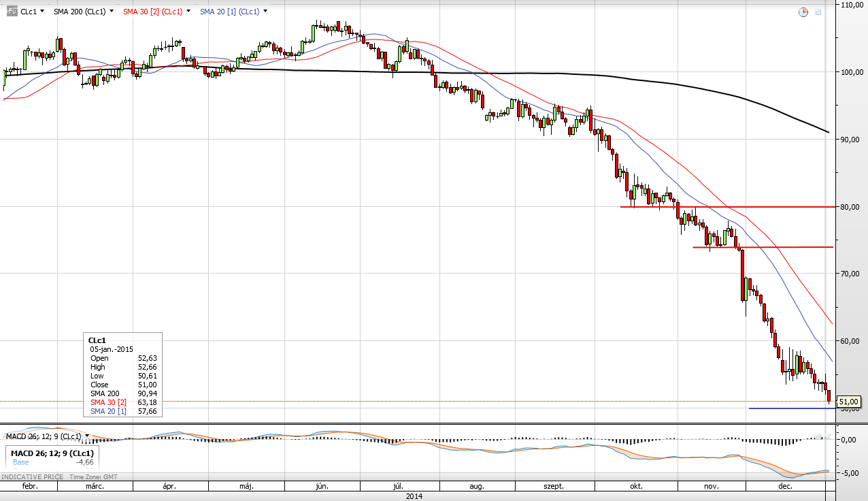Click the SMA 30 [2] value 63,18
Image resolution: width=868 pixels, height=501 pixels.
(147, 402)
